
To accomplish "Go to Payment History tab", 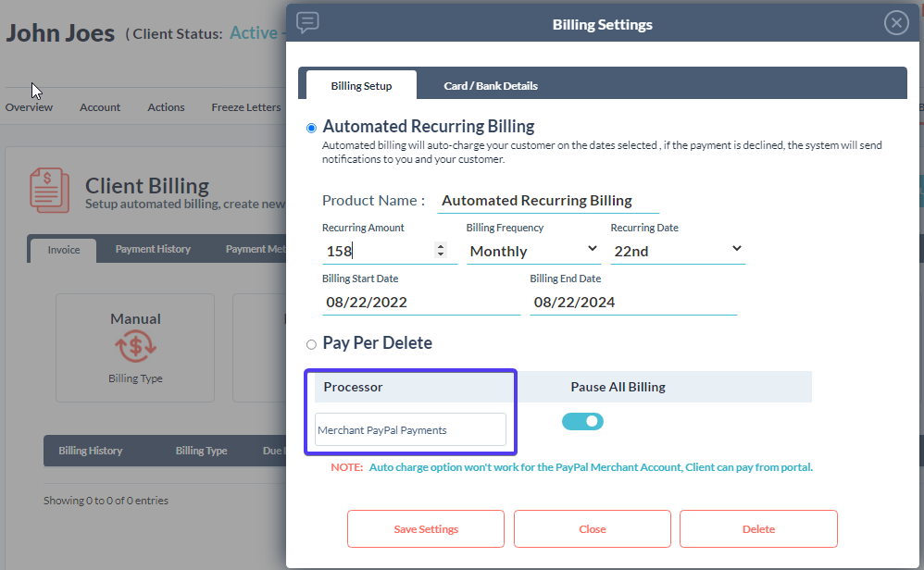I will click(153, 249).
